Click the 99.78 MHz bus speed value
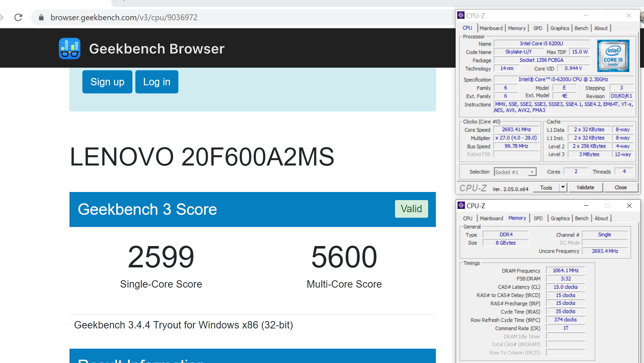Viewport: 644px width, 363px height. pos(516,146)
